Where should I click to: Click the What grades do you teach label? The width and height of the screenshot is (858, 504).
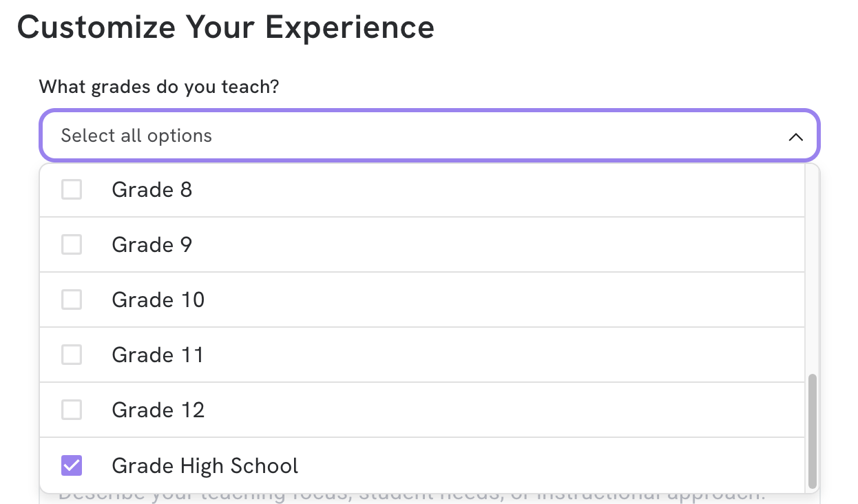158,86
